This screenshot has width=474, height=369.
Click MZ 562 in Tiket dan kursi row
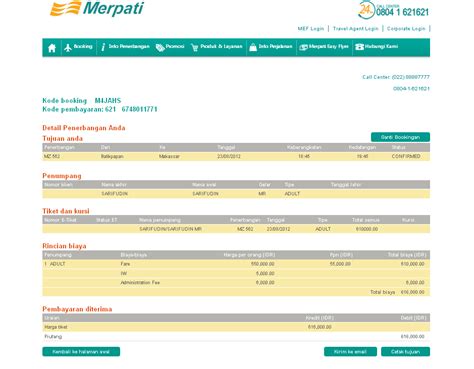pyautogui.click(x=245, y=229)
